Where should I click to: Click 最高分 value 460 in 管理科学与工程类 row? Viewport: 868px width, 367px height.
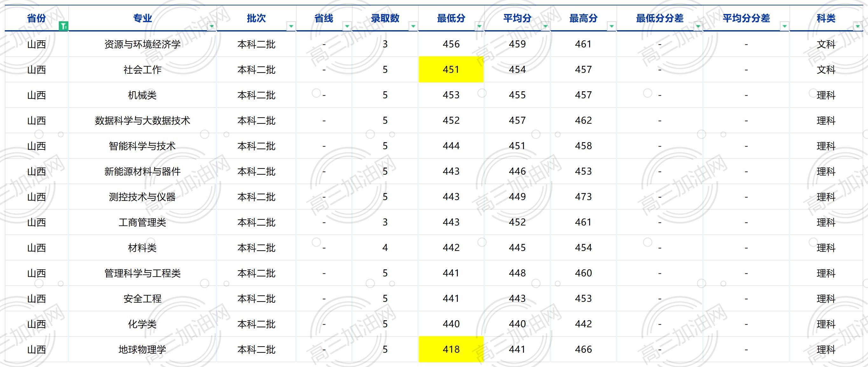583,273
